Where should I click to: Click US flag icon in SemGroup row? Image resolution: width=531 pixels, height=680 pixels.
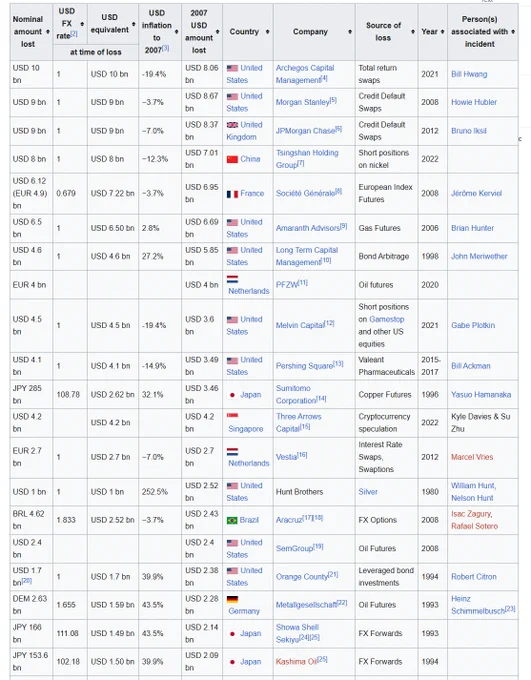click(x=232, y=543)
